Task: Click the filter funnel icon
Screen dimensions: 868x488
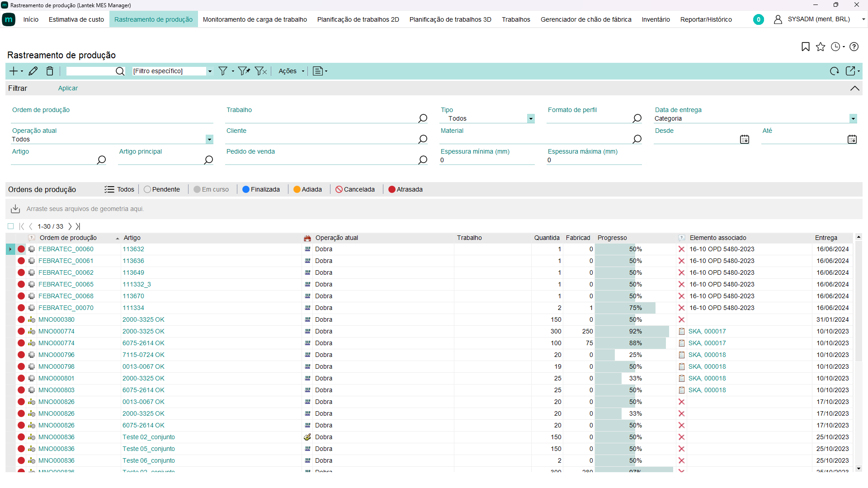Action: tap(223, 71)
